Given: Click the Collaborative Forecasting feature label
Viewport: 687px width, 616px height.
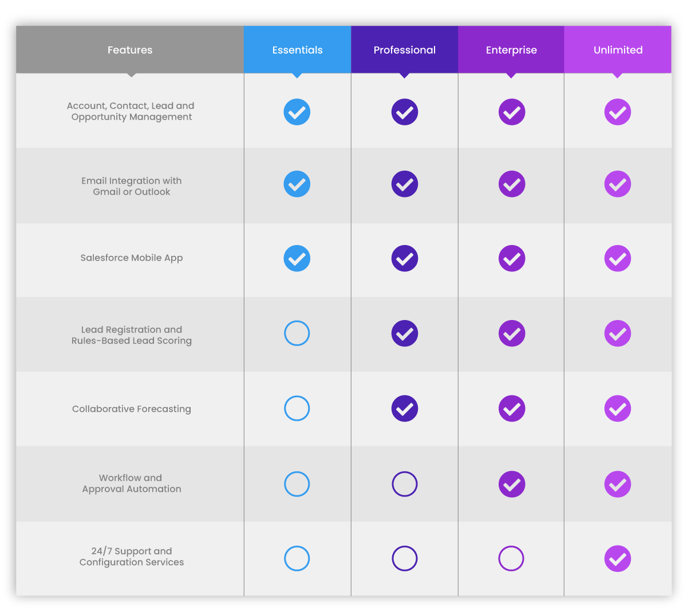Looking at the screenshot, I should 132,409.
